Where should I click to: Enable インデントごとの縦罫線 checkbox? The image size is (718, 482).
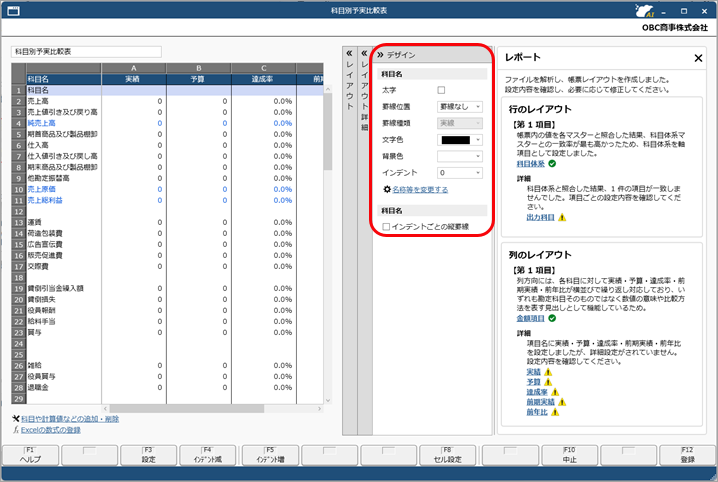pyautogui.click(x=386, y=227)
